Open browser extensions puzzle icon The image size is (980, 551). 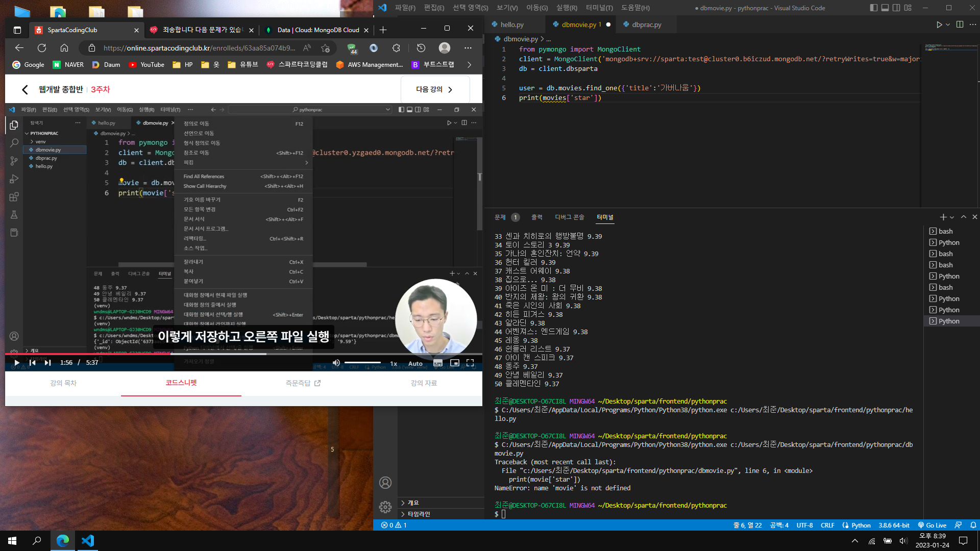tap(396, 47)
